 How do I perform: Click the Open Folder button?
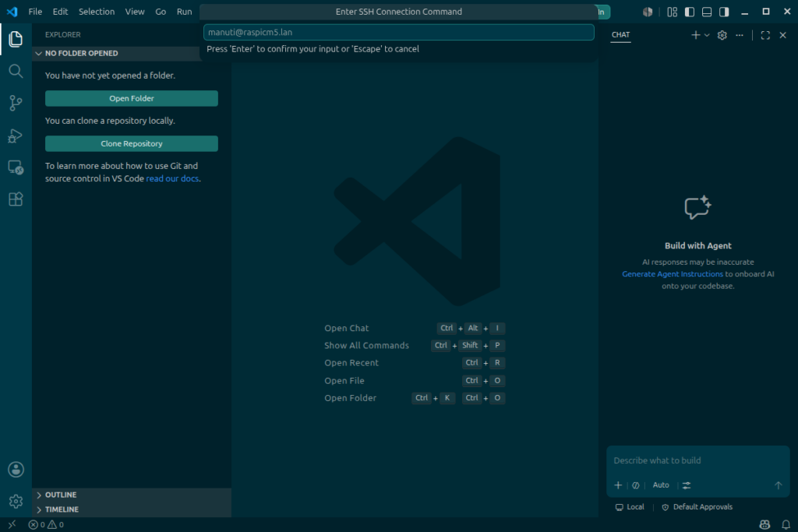pyautogui.click(x=132, y=99)
